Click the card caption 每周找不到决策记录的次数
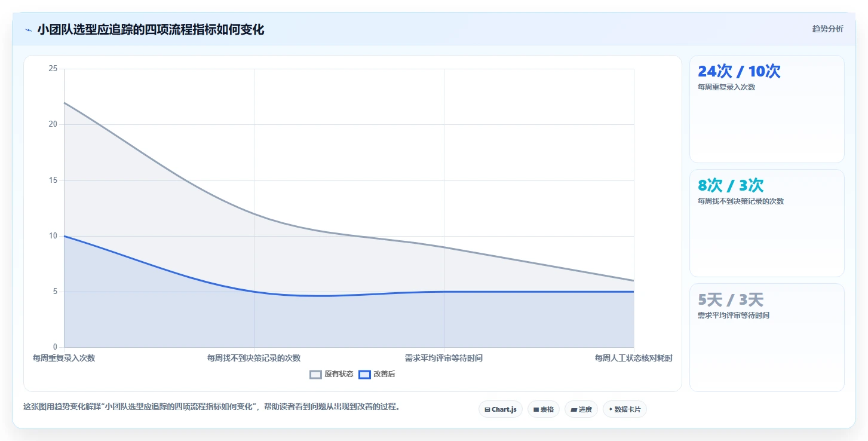Viewport: 868px width, 441px height. tap(741, 201)
